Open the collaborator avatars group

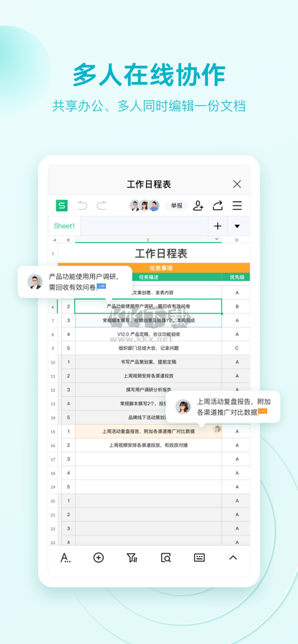(144, 206)
